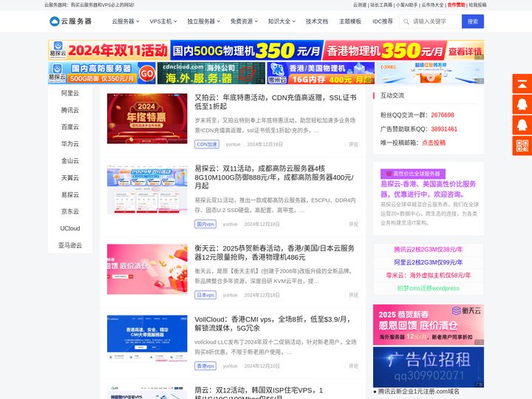Screen dimensions: 532x399
Task: Select 京东云 in the left sidebar
Action: [70, 211]
